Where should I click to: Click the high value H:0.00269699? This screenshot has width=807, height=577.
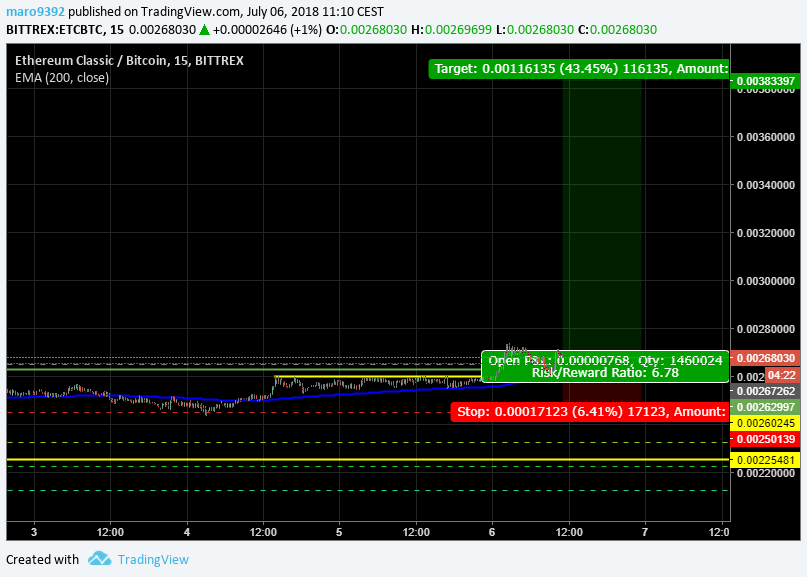(451, 30)
